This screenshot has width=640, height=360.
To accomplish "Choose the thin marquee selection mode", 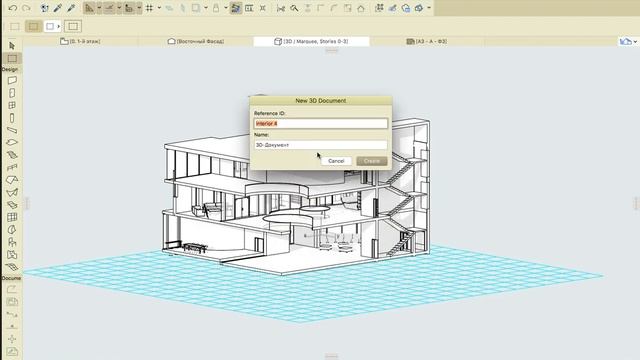I will (x=15, y=27).
